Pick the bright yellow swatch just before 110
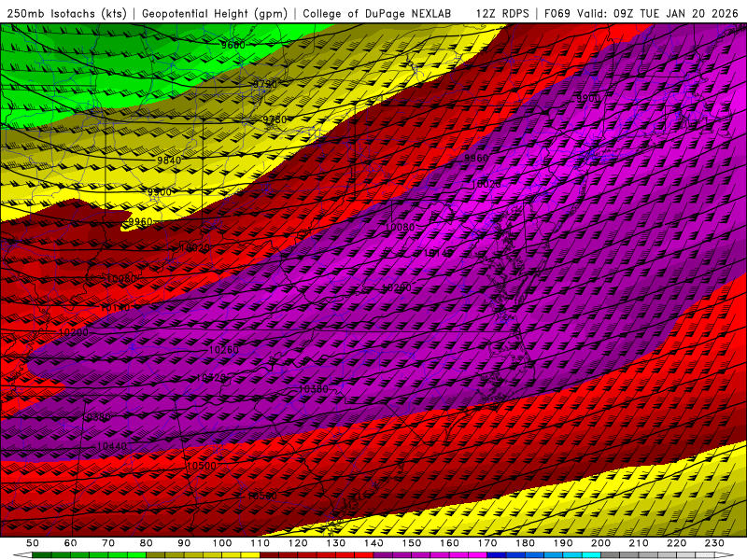 [250, 555]
